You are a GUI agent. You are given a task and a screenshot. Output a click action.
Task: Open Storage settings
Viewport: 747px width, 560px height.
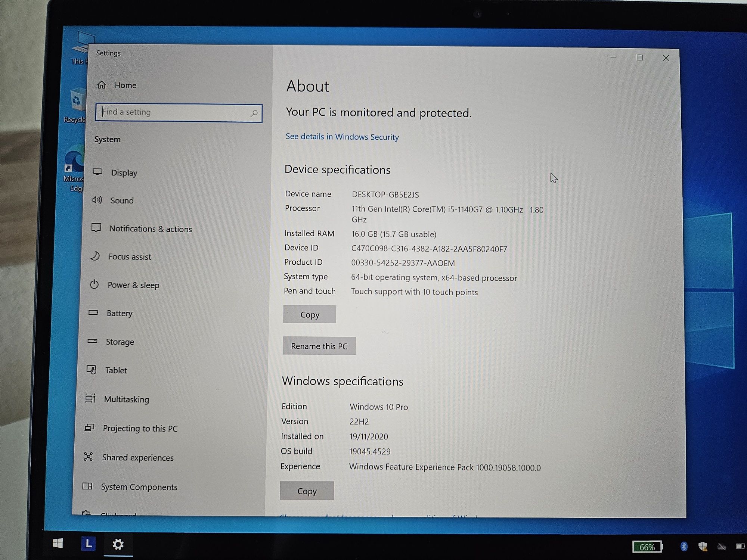click(x=111, y=342)
